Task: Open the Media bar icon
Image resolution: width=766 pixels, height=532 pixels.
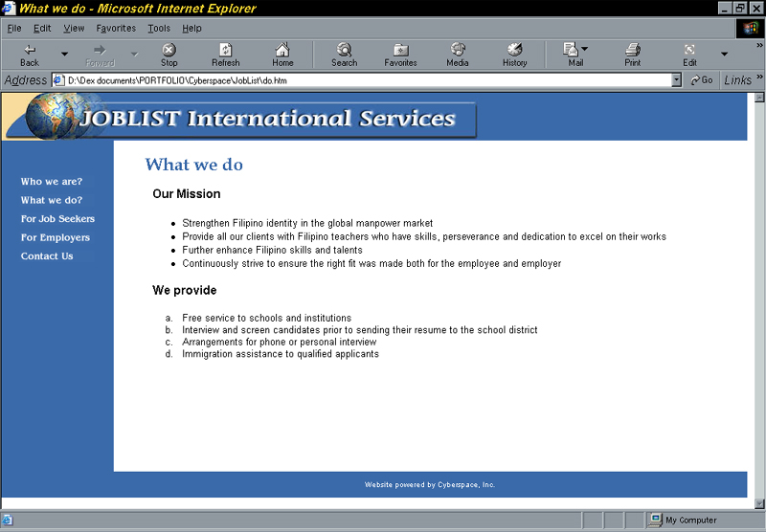Action: click(458, 50)
